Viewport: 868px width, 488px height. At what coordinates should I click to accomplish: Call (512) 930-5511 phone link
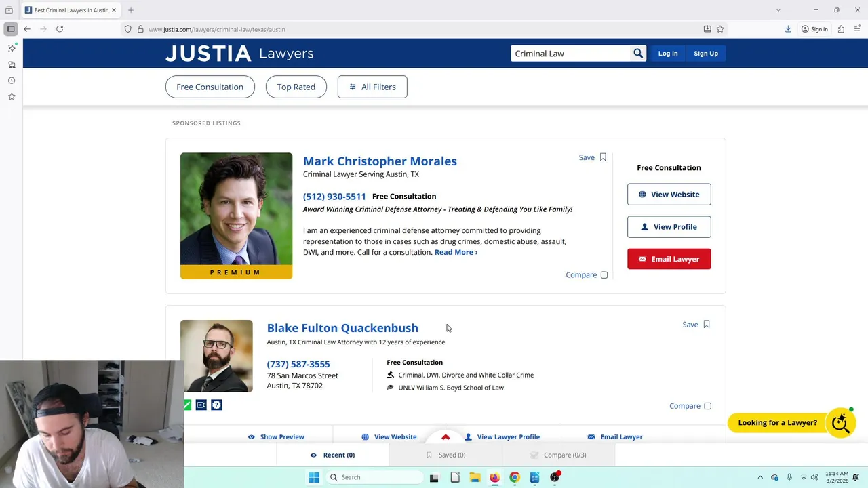[x=334, y=197]
